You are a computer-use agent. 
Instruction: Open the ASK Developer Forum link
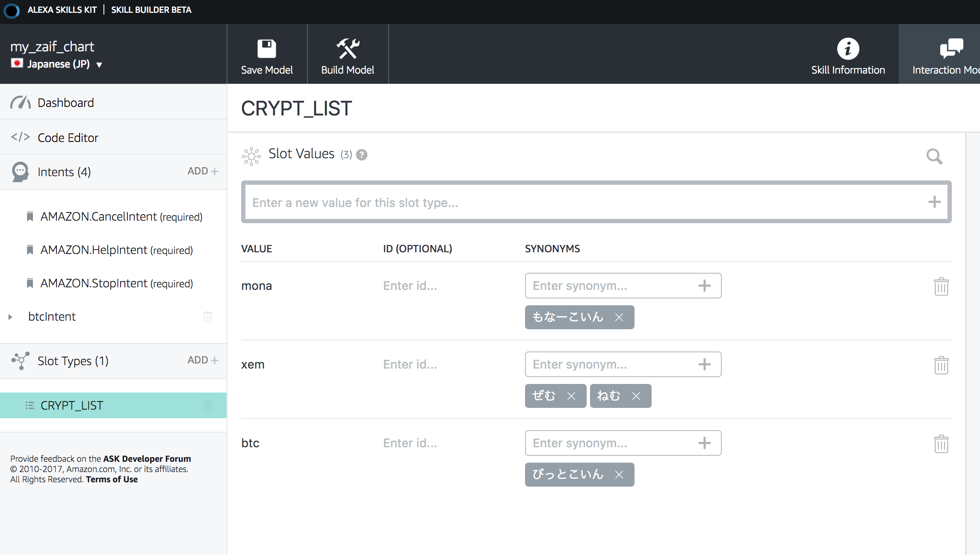pos(147,459)
